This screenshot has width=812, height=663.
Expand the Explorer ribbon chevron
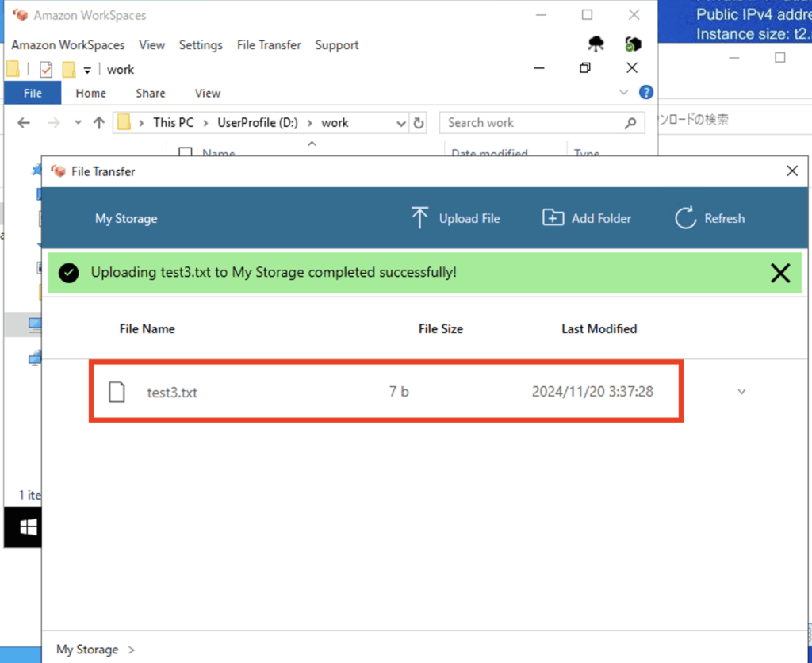tap(623, 93)
